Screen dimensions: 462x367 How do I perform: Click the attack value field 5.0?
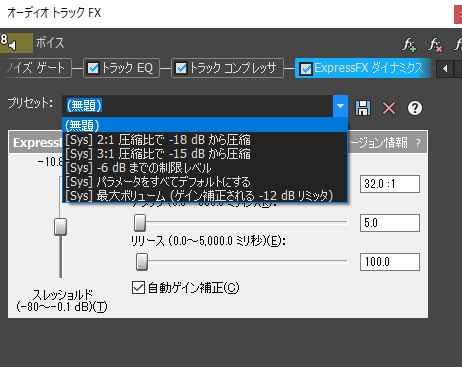390,223
